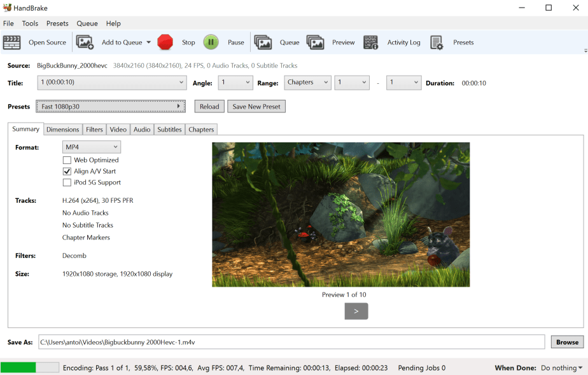
Task: Switch to the Audio tab
Action: pyautogui.click(x=142, y=129)
